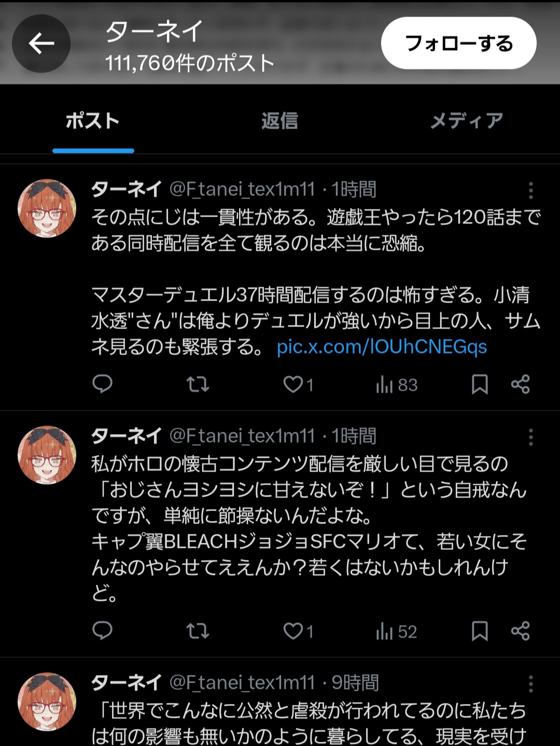
Task: Repost the 遊戯王 post
Action: point(198,384)
